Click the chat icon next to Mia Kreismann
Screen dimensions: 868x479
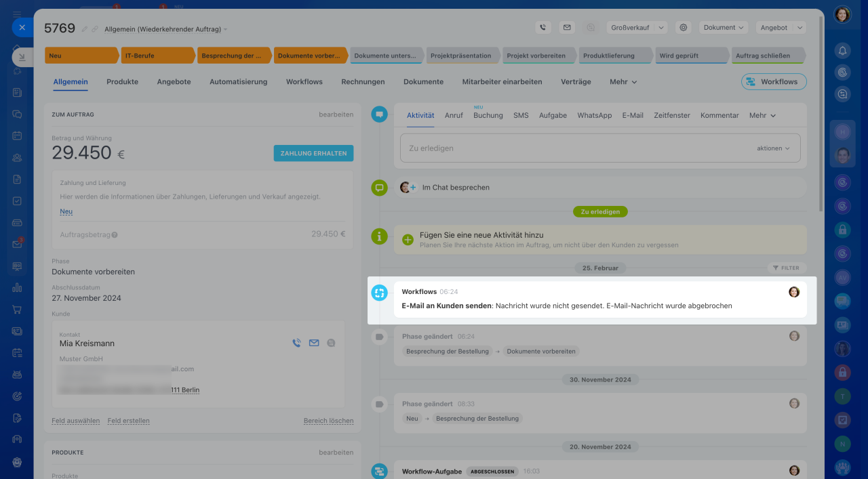[x=331, y=343]
